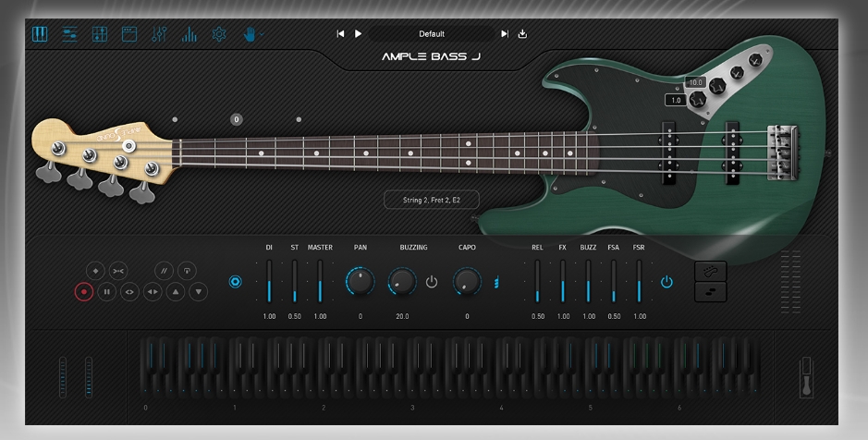Image resolution: width=868 pixels, height=440 pixels.
Task: Click the double-slash articulation button
Action: [x=164, y=271]
